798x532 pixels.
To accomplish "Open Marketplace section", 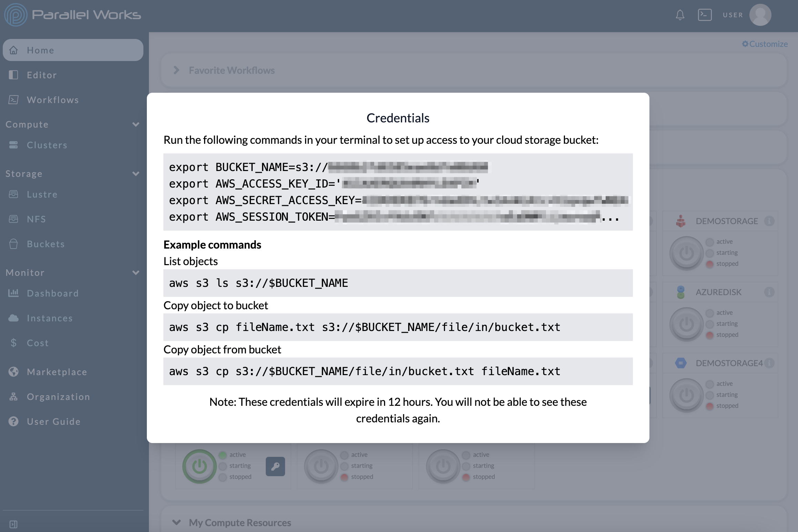I will (x=57, y=371).
